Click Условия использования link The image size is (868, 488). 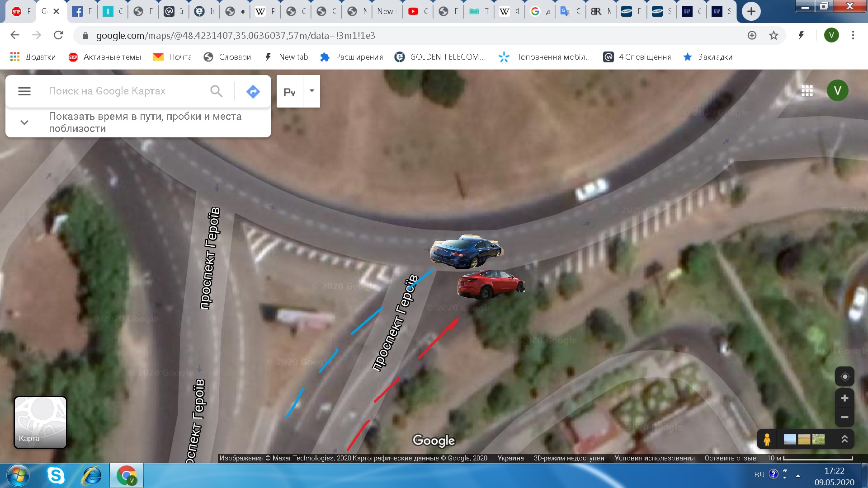654,458
